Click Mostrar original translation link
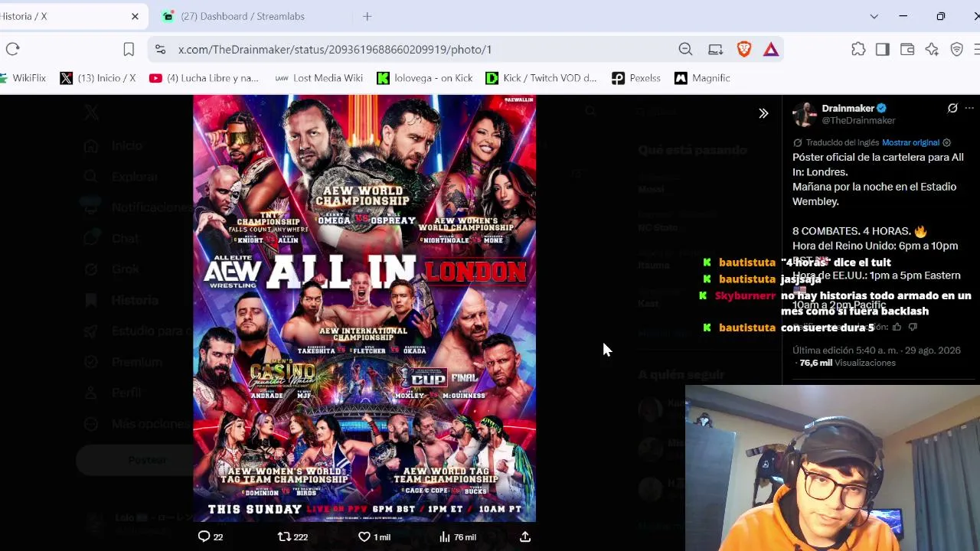 click(x=910, y=142)
